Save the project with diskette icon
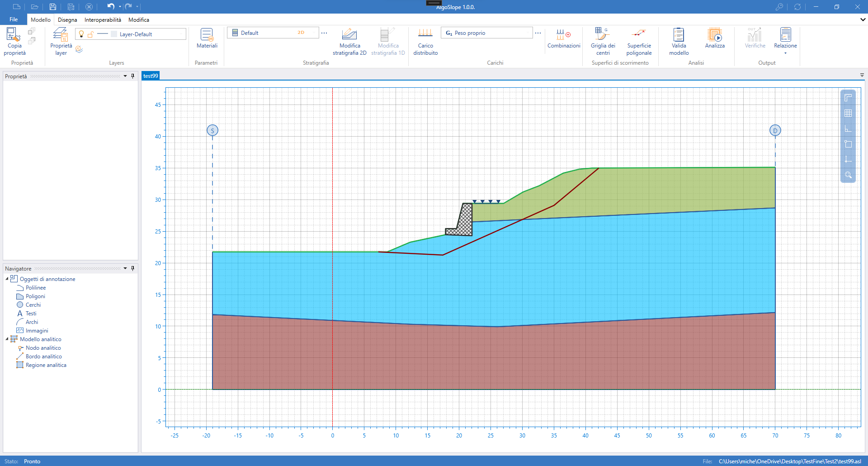The image size is (868, 466). click(53, 7)
